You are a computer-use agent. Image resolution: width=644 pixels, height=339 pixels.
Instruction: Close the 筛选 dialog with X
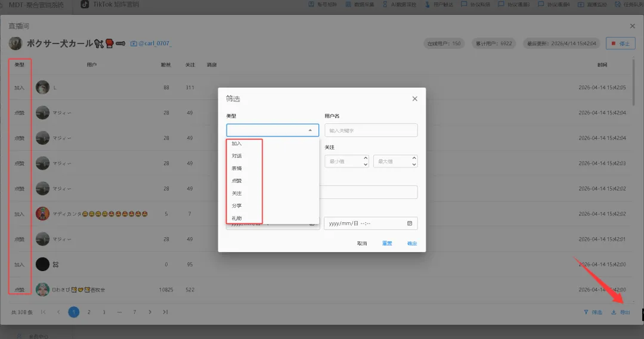pos(415,98)
